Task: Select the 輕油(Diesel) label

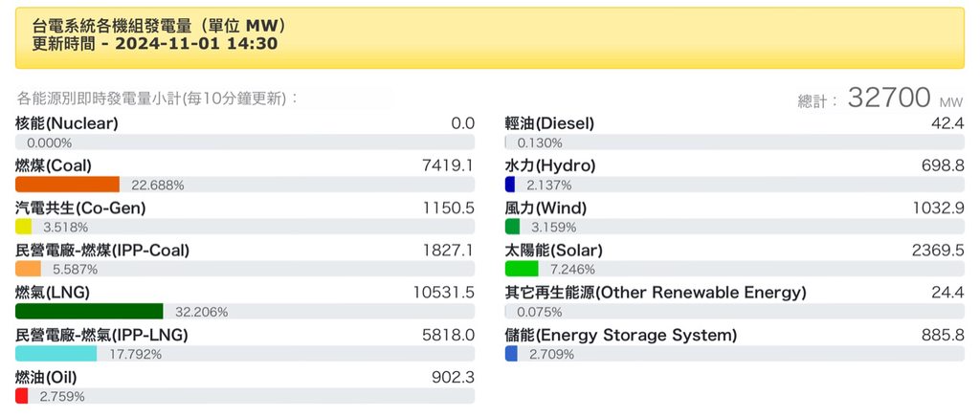Action: (x=549, y=123)
